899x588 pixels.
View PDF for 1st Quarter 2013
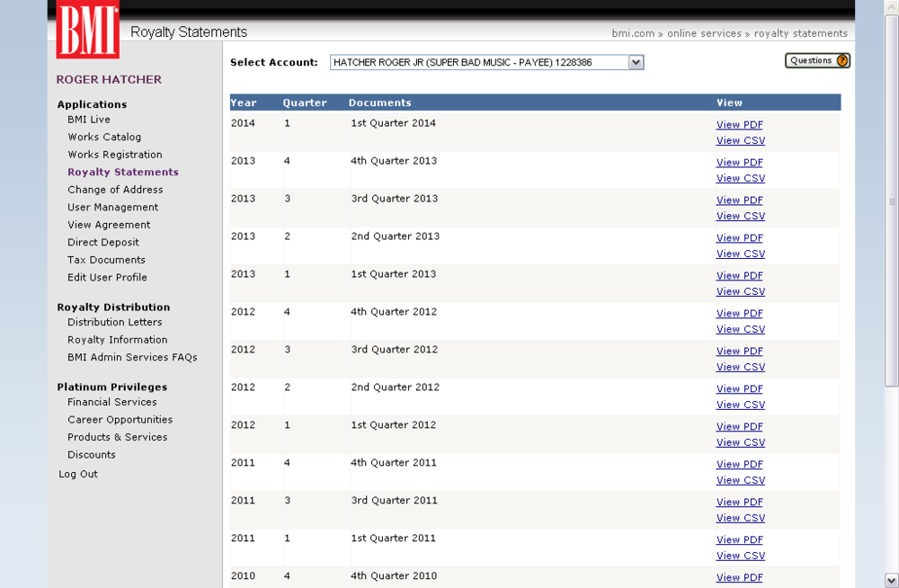740,276
